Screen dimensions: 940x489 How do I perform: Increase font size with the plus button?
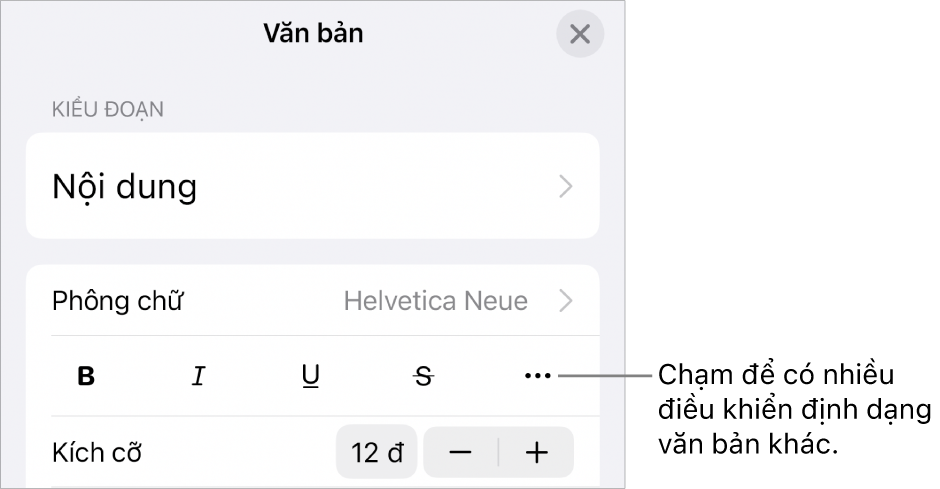pos(537,452)
